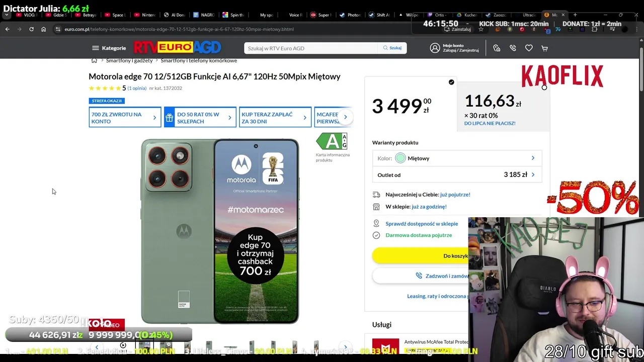Open the Kategorie hamburger menu

[109, 48]
